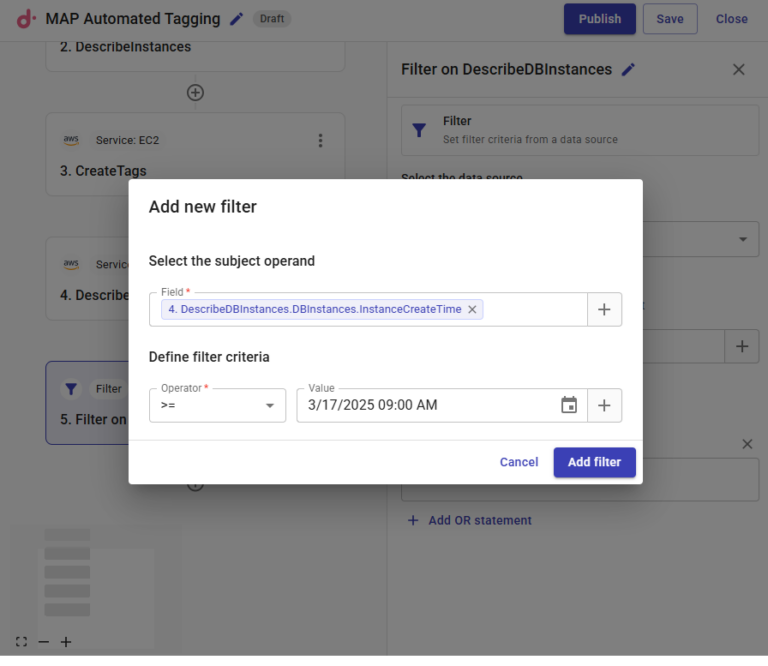
Task: Edit the Filter on DescribeDBInstances title
Action: (x=628, y=70)
